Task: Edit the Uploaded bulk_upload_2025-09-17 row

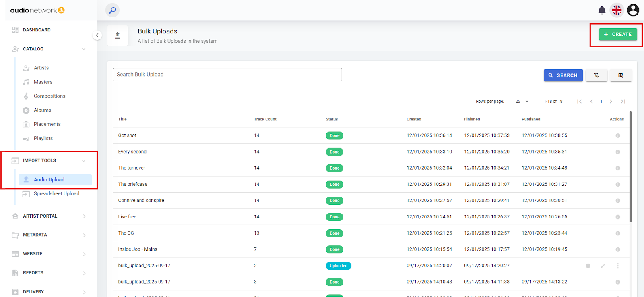Action: click(x=603, y=266)
